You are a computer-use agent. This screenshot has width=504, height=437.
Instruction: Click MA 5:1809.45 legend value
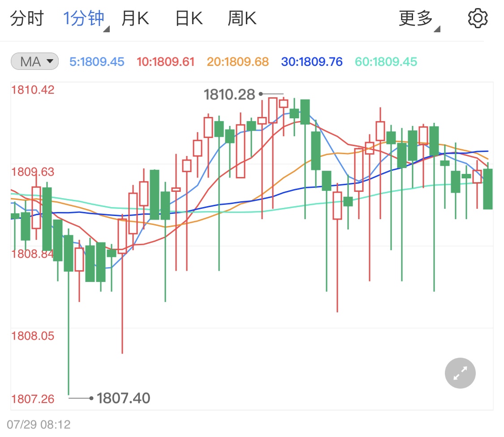[97, 62]
